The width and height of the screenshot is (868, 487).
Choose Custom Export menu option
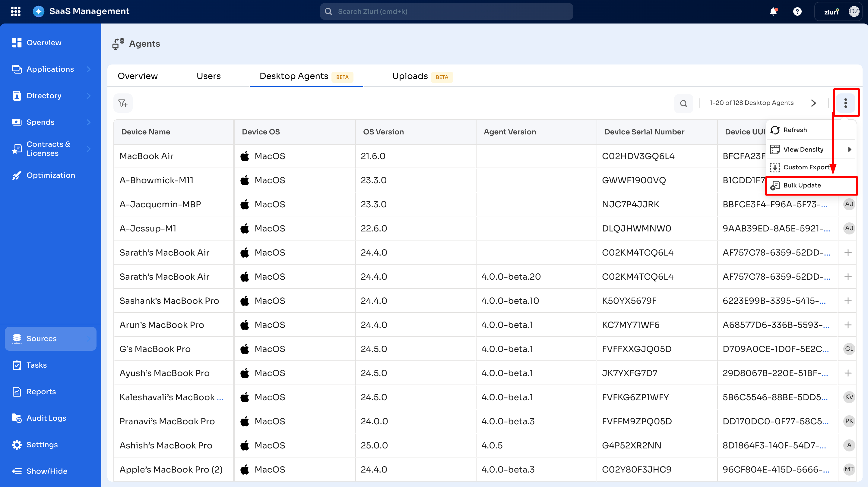tap(806, 167)
